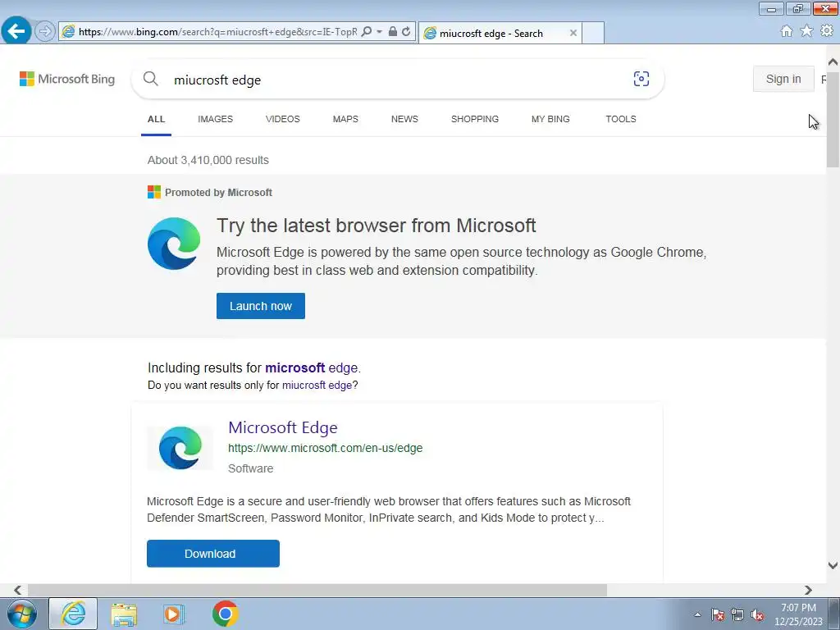The width and height of the screenshot is (840, 630).
Task: Click the network tray icon
Action: tap(737, 615)
